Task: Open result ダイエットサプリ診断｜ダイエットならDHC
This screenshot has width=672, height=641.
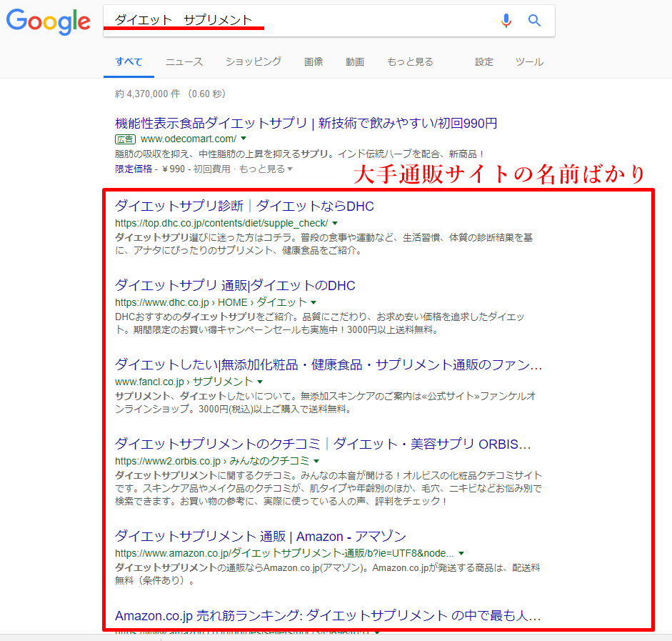Action: click(x=244, y=206)
